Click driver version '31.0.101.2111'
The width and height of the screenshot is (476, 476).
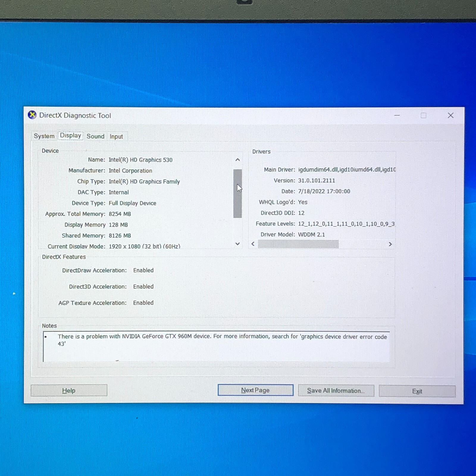click(317, 181)
